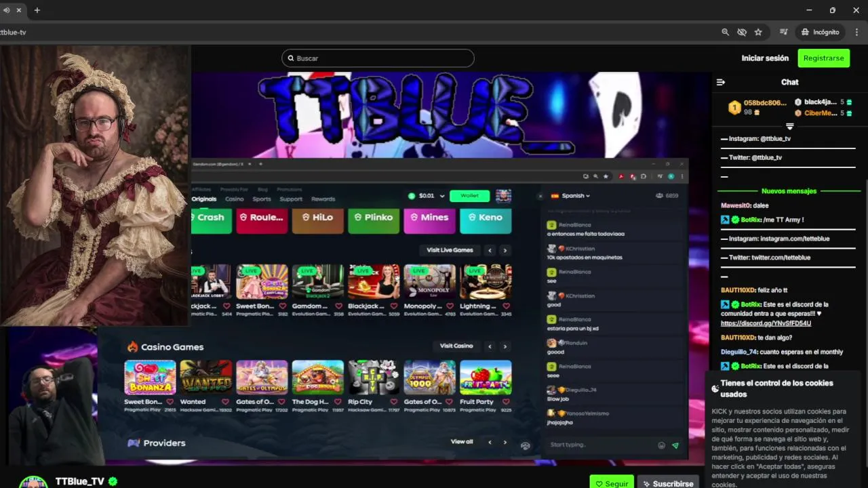Open the Monopoly Live thumbnail
The width and height of the screenshot is (868, 488).
point(429,282)
